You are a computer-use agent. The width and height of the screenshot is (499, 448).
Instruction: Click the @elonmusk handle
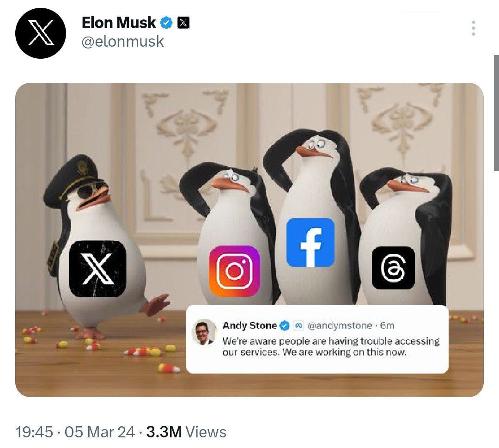122,42
